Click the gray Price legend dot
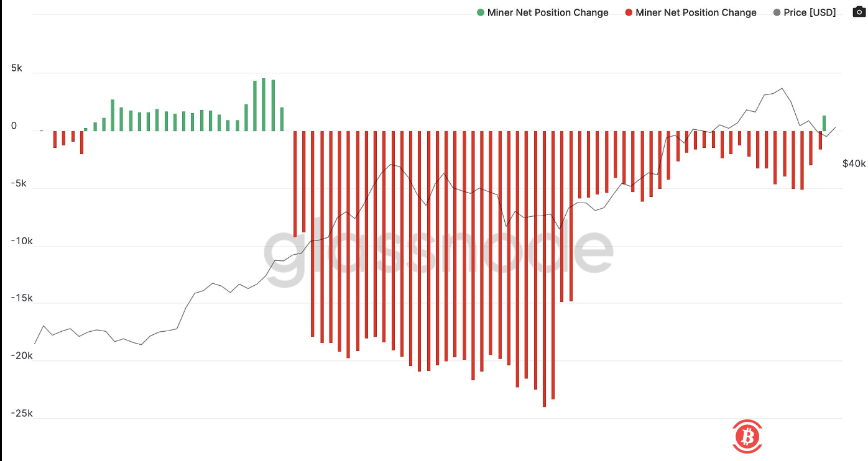The width and height of the screenshot is (868, 461). pos(777,12)
